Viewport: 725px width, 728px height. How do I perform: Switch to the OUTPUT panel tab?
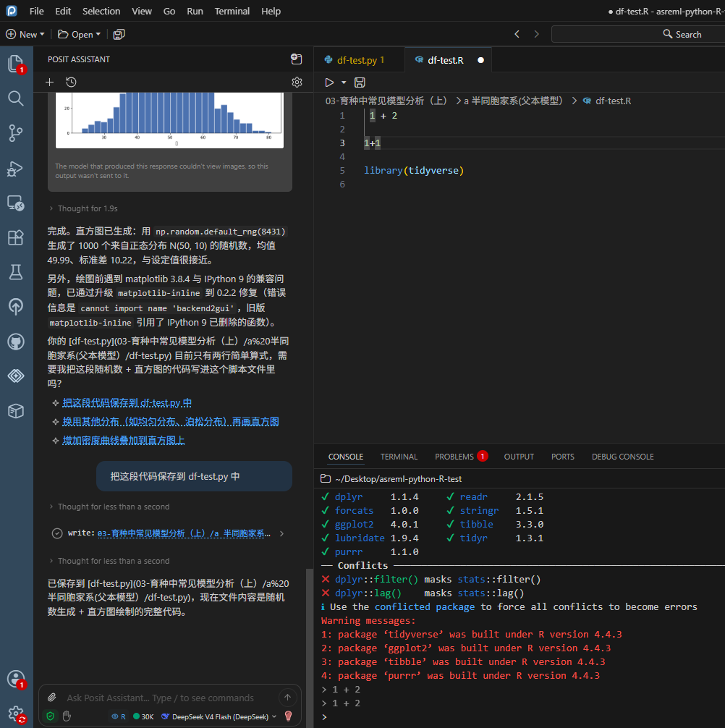(519, 457)
